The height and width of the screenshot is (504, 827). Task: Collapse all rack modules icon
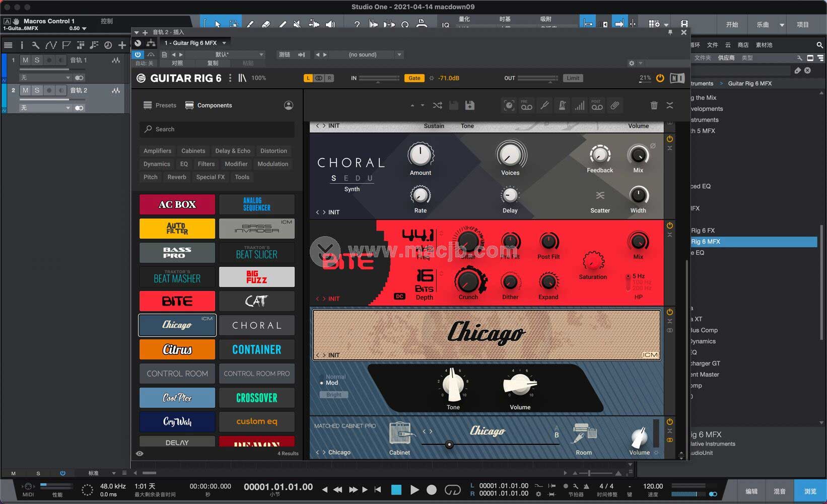click(x=670, y=105)
